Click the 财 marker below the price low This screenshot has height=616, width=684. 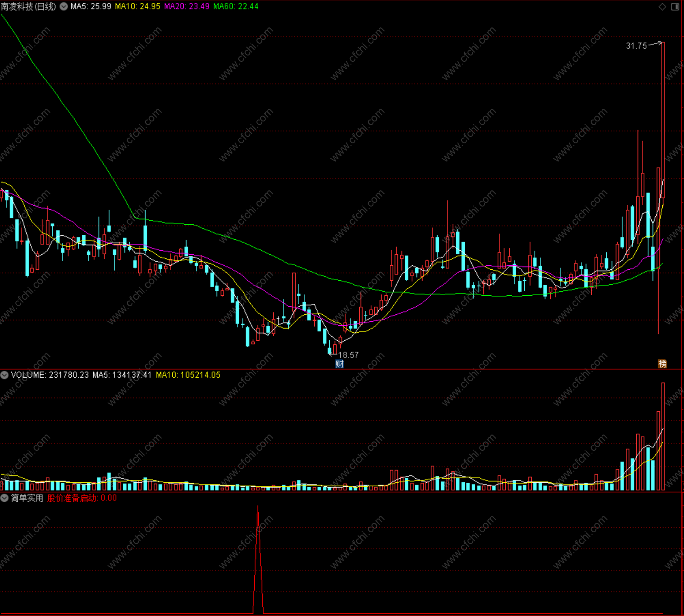pos(339,364)
